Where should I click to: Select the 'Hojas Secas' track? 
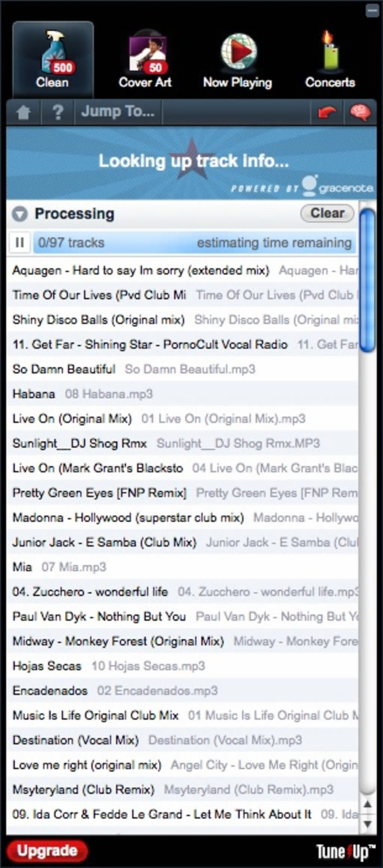tap(182, 666)
